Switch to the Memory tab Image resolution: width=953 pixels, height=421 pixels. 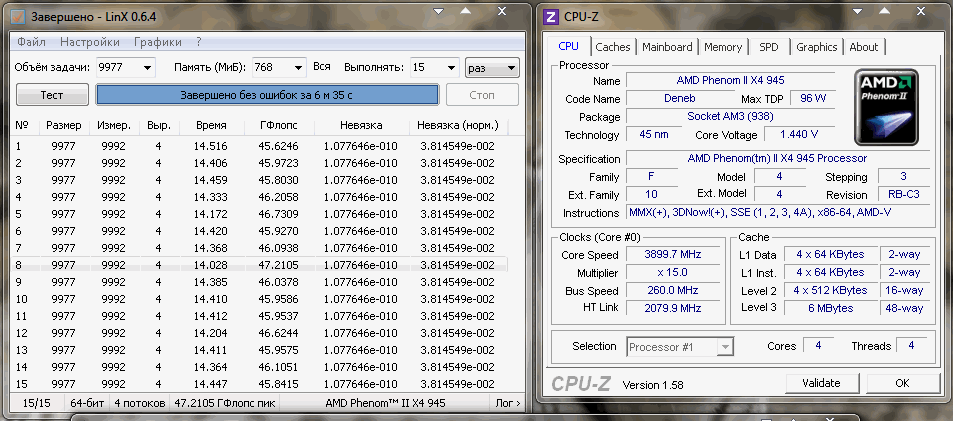(x=723, y=47)
